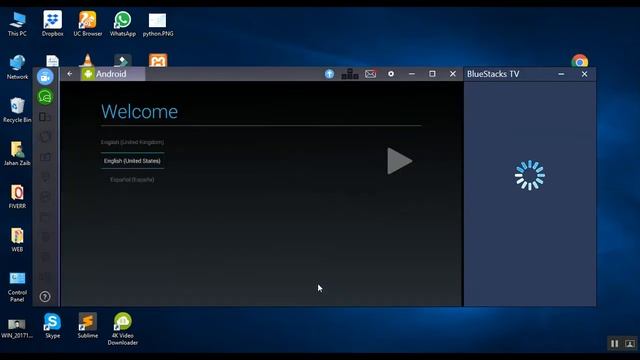Open the Recycle Bin

pos(17,110)
